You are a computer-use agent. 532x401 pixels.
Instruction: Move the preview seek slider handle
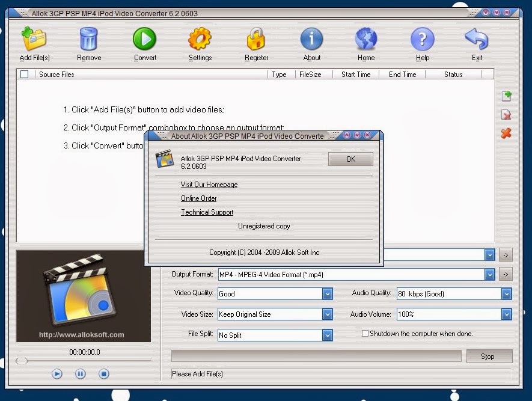[x=22, y=361]
